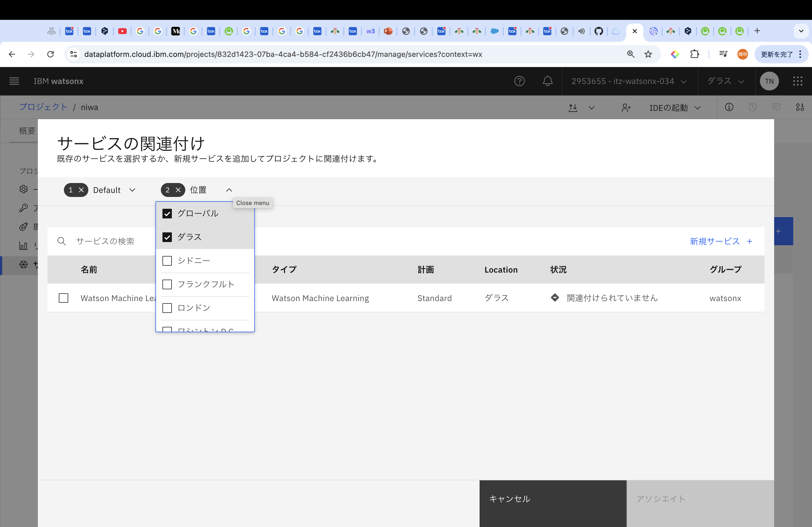Check the フランクフルト location option

coord(167,284)
